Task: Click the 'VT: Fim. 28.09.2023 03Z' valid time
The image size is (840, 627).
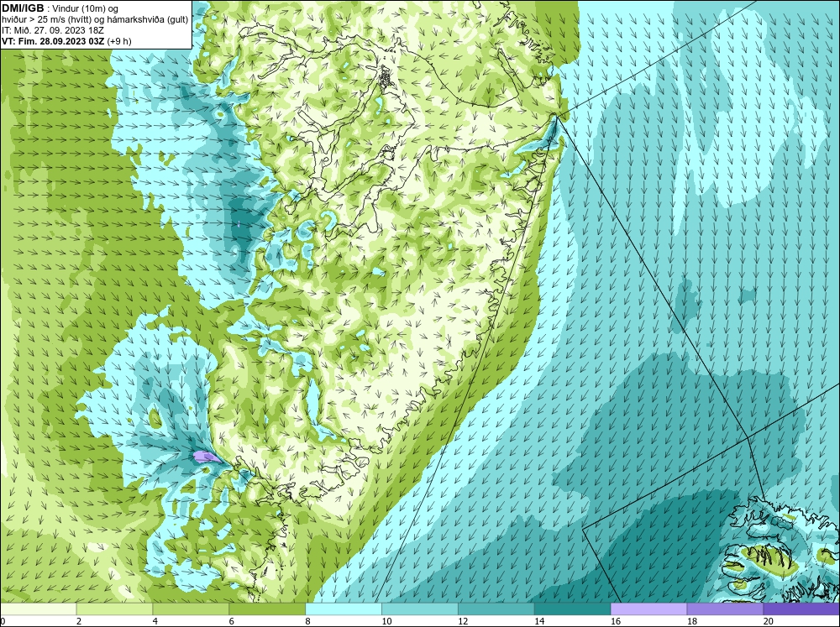Action: coord(53,41)
